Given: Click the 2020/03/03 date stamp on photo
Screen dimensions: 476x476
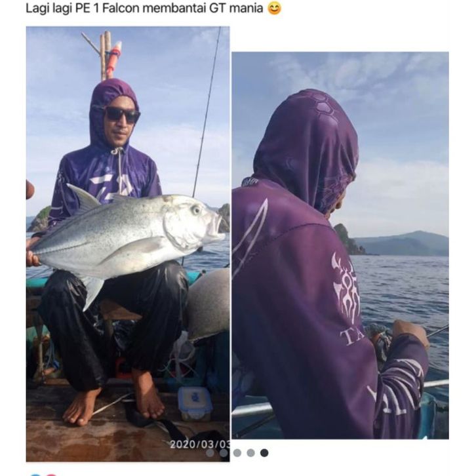Looking at the screenshot, I should [200, 445].
